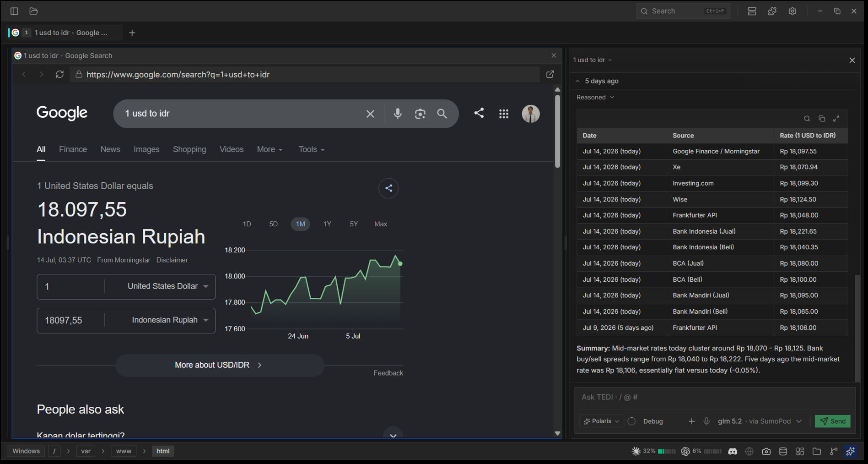Image resolution: width=868 pixels, height=464 pixels.
Task: Activate microphone in chat input
Action: point(706,421)
